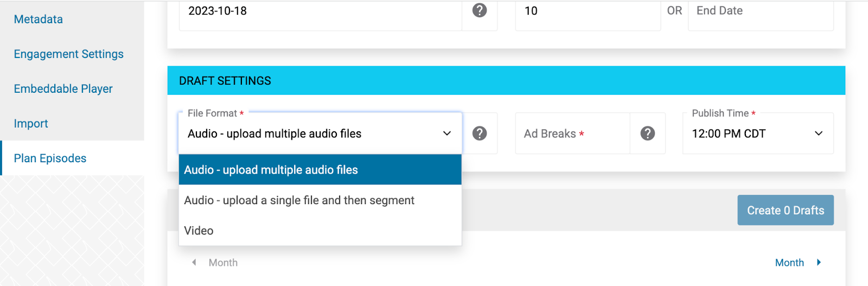This screenshot has height=286, width=868.
Task: Go to the previous month with the left arrow
Action: point(194,263)
